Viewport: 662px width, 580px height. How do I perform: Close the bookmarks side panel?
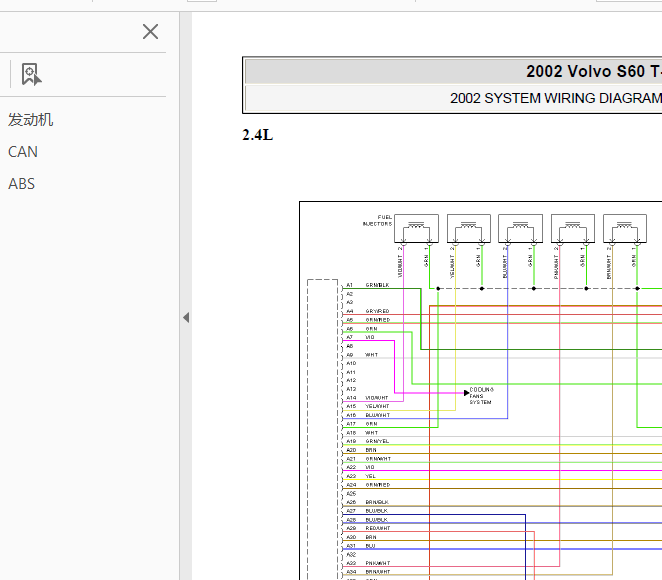coord(150,32)
